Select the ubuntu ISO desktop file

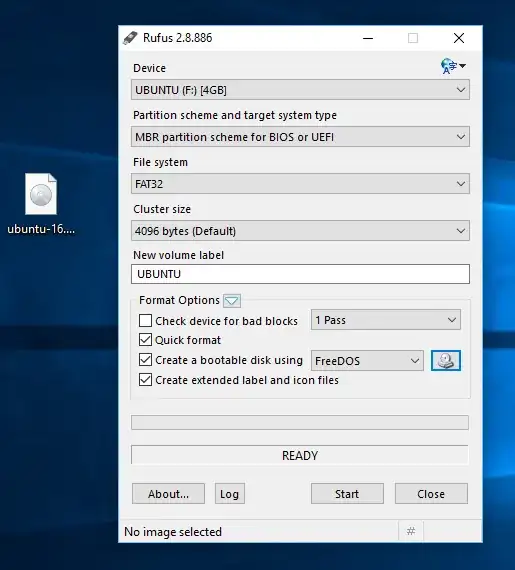[41, 204]
